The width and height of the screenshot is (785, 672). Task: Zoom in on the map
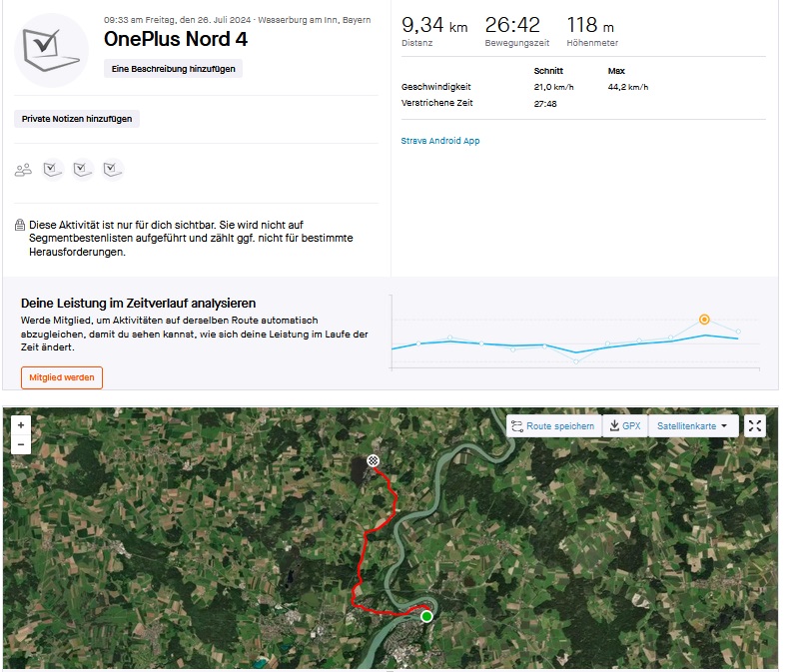point(21,424)
